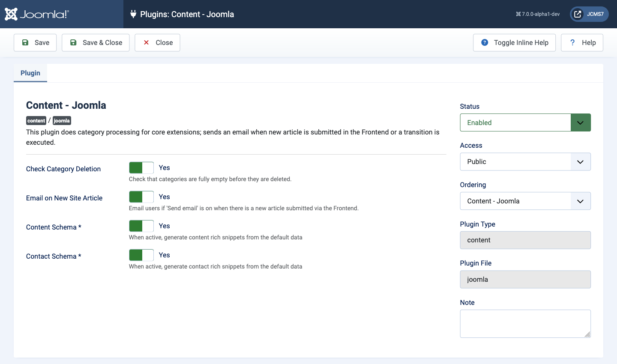617x364 pixels.
Task: Open site via JCMS7 button
Action: click(589, 14)
